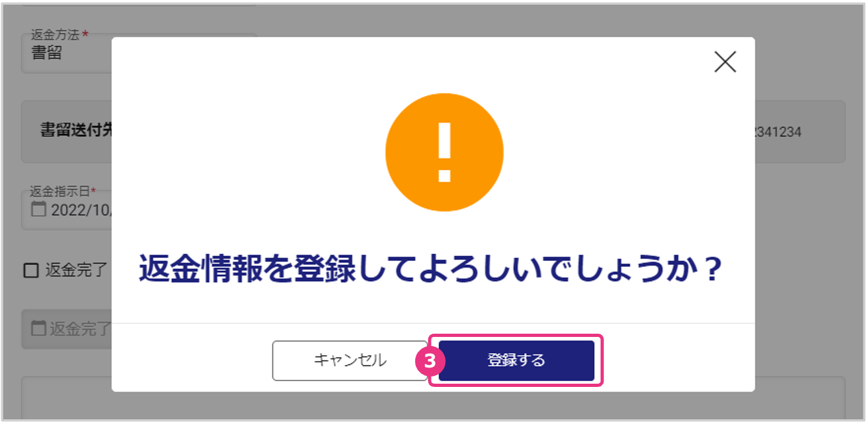Close the confirmation dialog with the X icon
The height and width of the screenshot is (422, 868).
coord(725,62)
